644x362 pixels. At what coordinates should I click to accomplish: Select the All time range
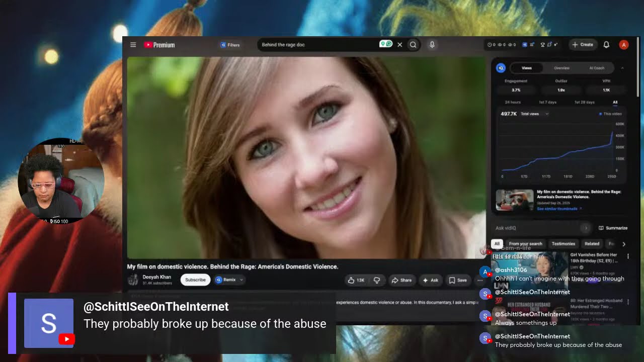tap(615, 102)
